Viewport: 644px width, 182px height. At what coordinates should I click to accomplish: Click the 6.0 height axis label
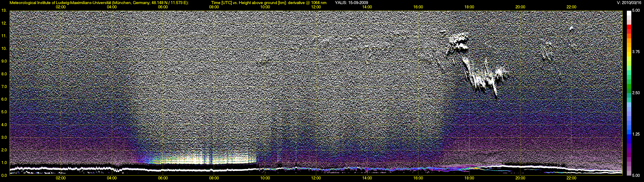click(x=4, y=99)
